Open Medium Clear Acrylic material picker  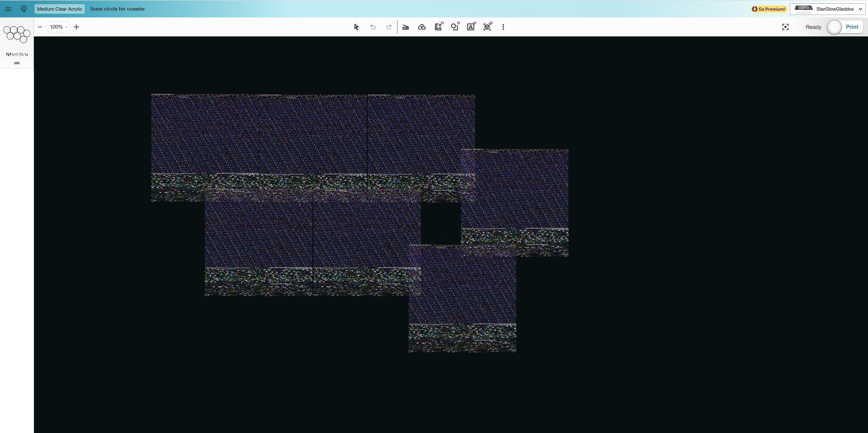(x=60, y=9)
